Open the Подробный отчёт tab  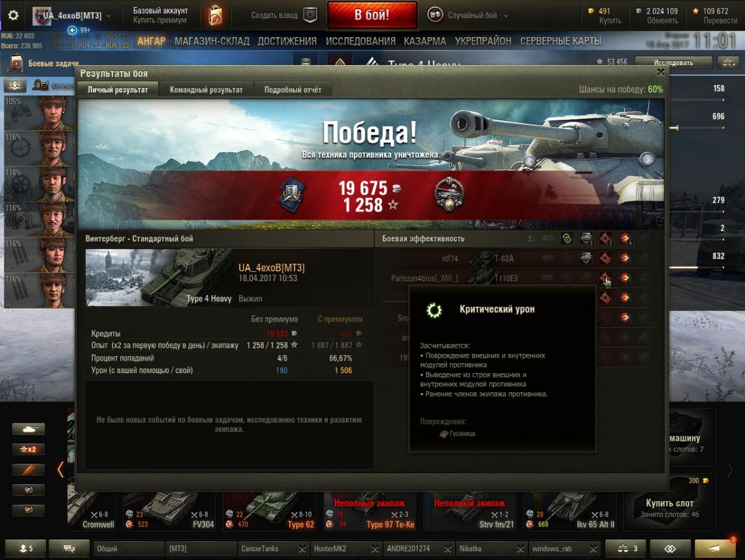pyautogui.click(x=293, y=89)
